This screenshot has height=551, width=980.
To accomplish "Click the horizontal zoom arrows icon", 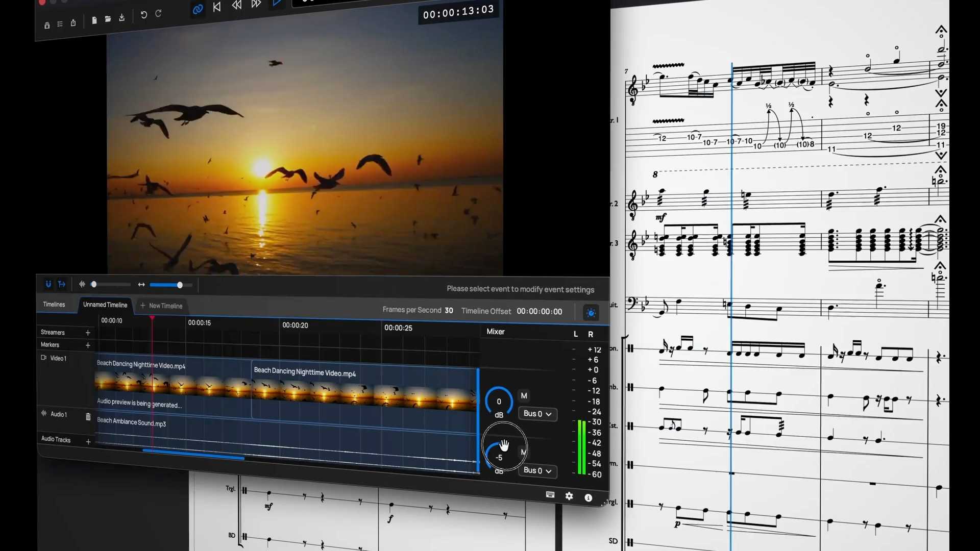I will pos(141,285).
